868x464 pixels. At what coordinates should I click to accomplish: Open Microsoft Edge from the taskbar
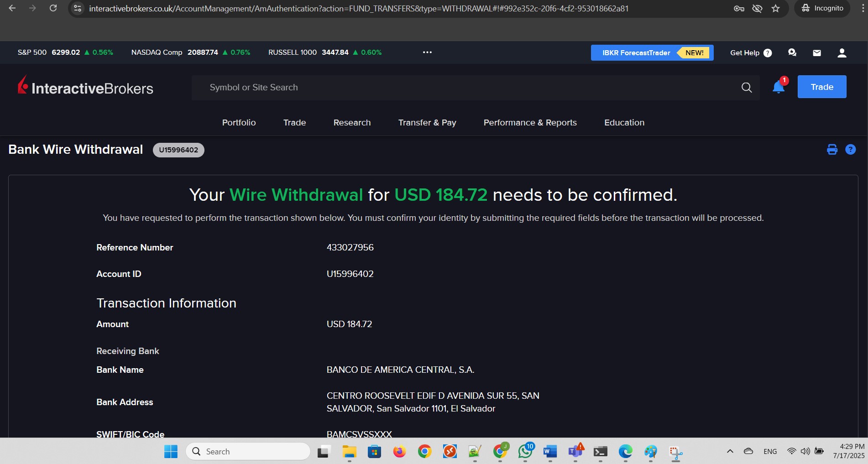point(625,451)
